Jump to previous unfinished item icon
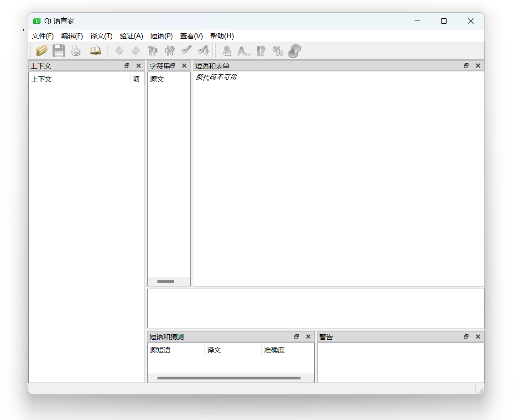The image size is (515, 420). pyautogui.click(x=153, y=51)
